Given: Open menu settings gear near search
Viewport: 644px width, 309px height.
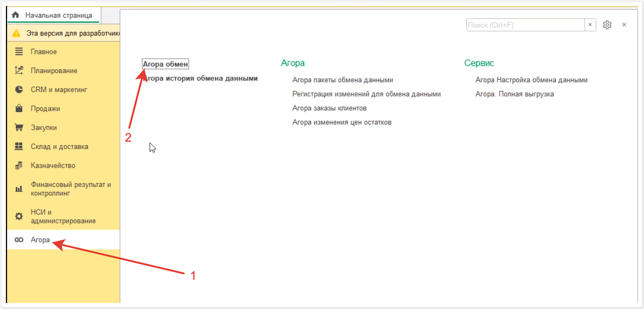Looking at the screenshot, I should point(607,25).
